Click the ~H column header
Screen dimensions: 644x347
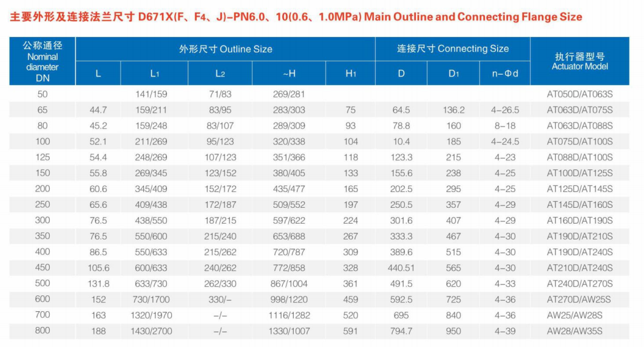[x=289, y=74]
